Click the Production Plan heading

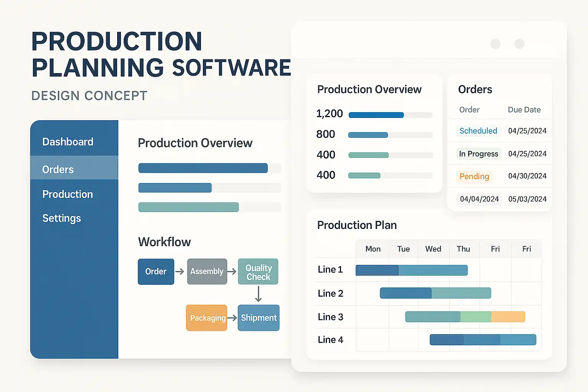[357, 225]
